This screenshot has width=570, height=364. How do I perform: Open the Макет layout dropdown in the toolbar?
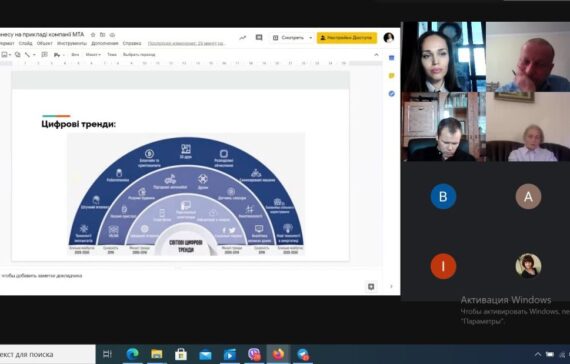pos(93,55)
